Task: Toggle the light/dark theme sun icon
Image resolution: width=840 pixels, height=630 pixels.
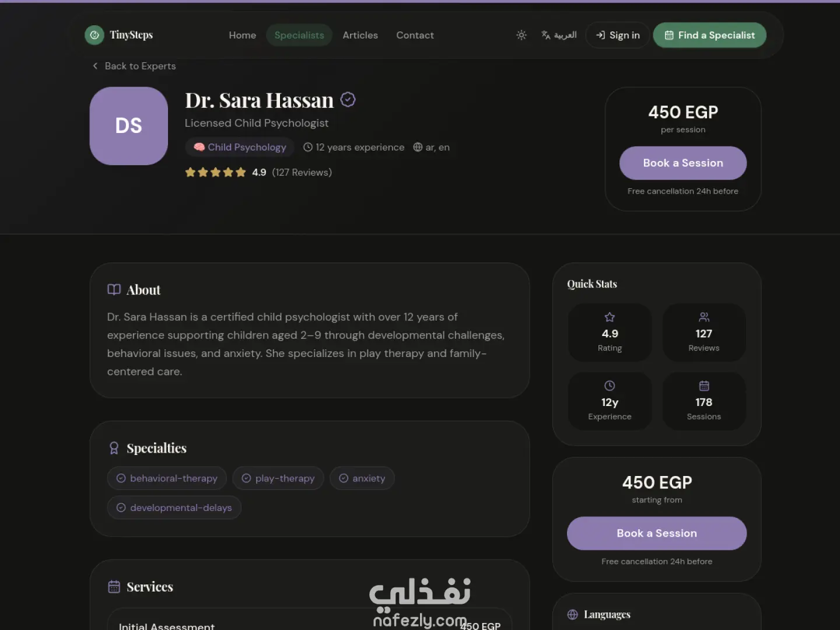Action: tap(521, 35)
